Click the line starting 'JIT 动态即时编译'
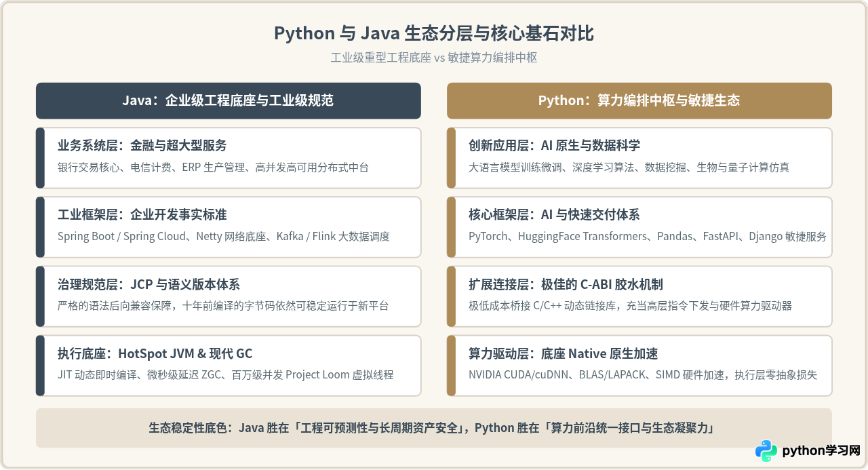Screen dimensions: 868x470 [x=225, y=374]
